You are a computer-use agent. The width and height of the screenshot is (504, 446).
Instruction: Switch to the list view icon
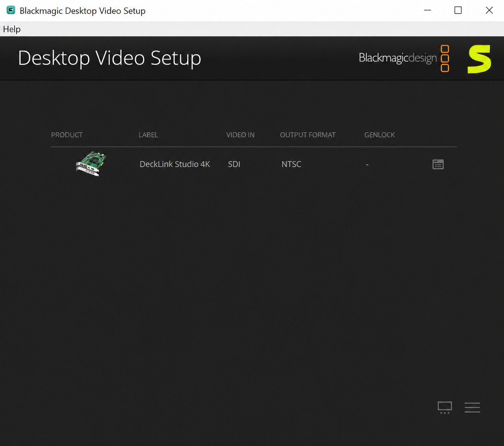pos(472,407)
